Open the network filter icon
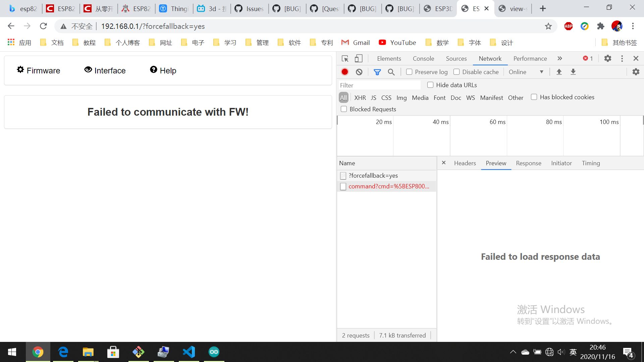Screen dimensions: 644x362 point(377,72)
